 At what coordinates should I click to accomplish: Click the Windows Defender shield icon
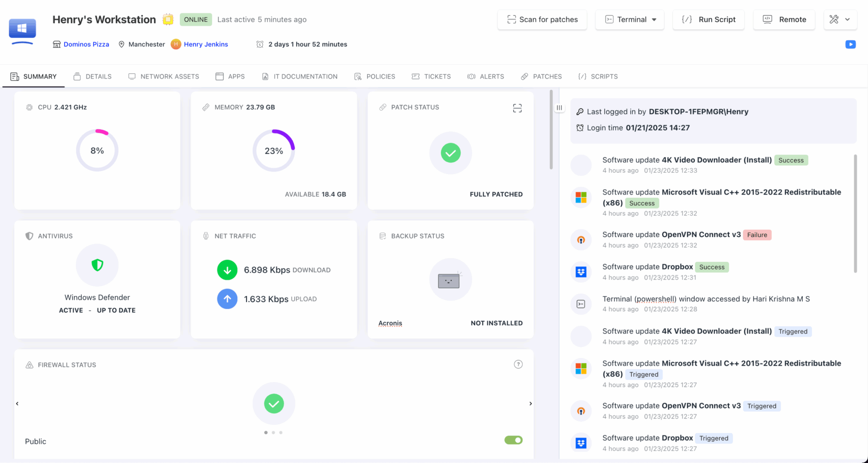[x=97, y=265]
